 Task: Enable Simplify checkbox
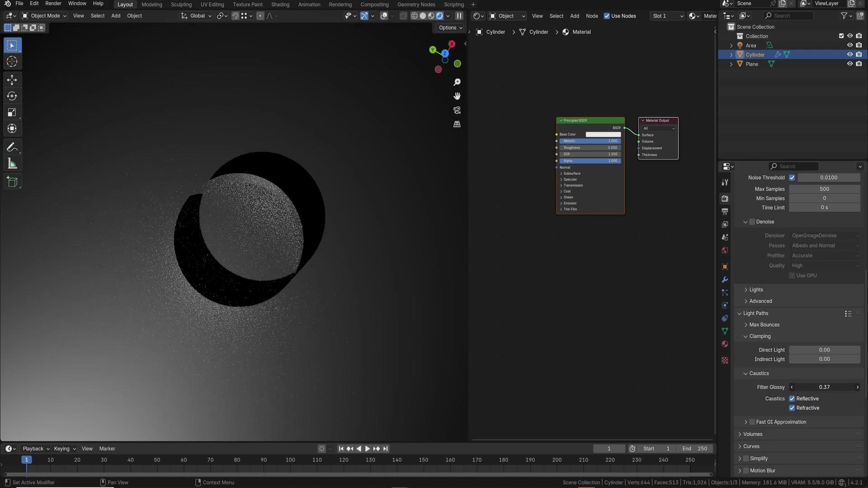coord(746,459)
